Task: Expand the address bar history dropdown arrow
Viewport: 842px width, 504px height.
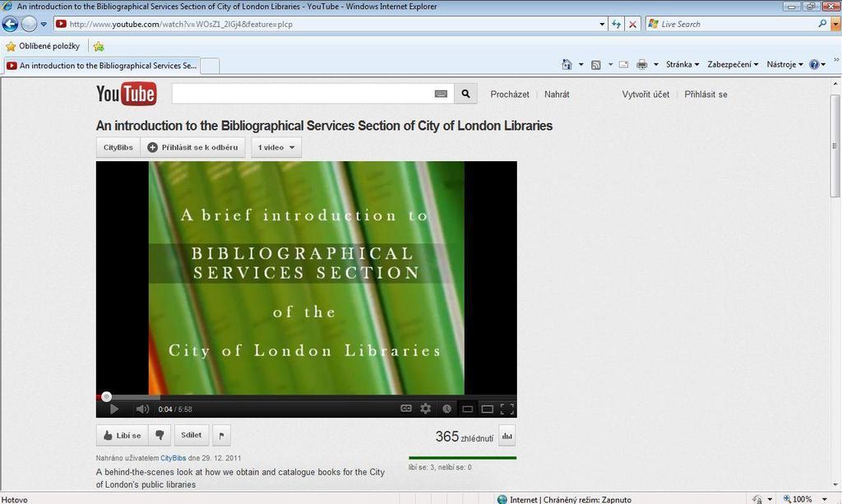Action: click(x=602, y=24)
